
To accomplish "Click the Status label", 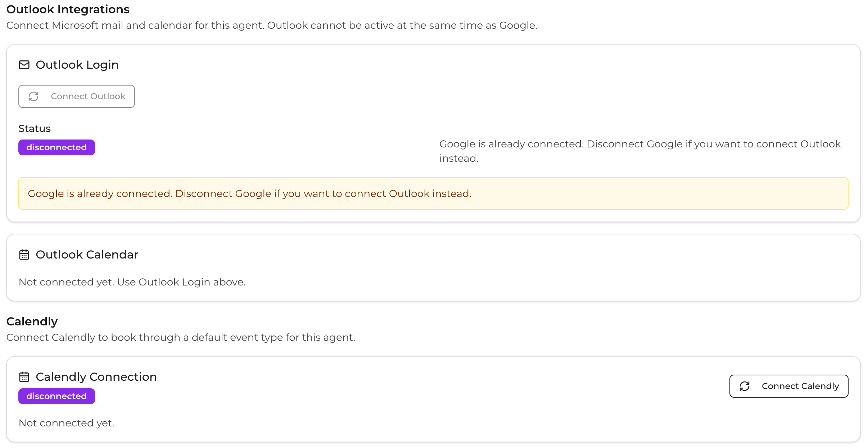I will [x=35, y=128].
